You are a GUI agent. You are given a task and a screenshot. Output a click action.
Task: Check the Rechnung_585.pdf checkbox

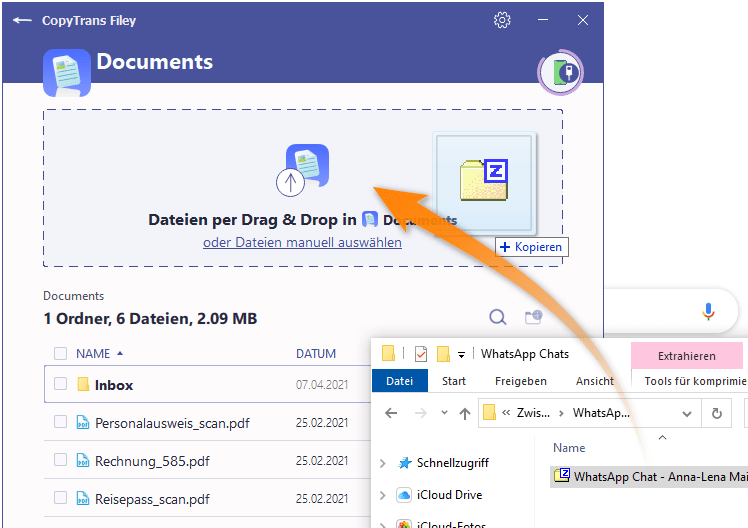60,460
